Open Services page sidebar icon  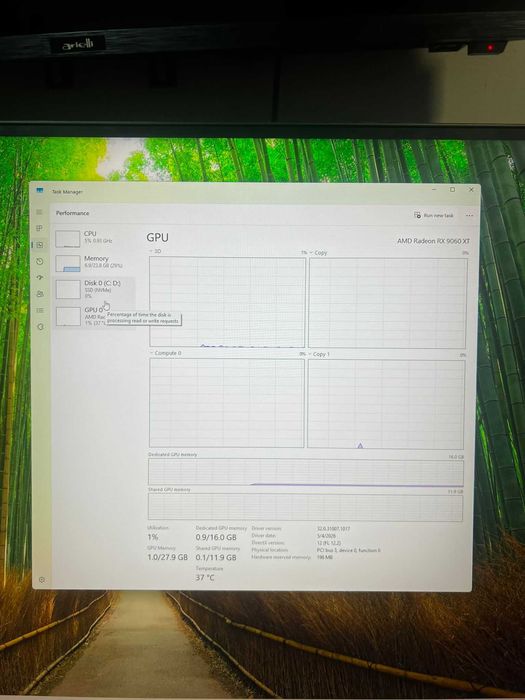pyautogui.click(x=41, y=326)
